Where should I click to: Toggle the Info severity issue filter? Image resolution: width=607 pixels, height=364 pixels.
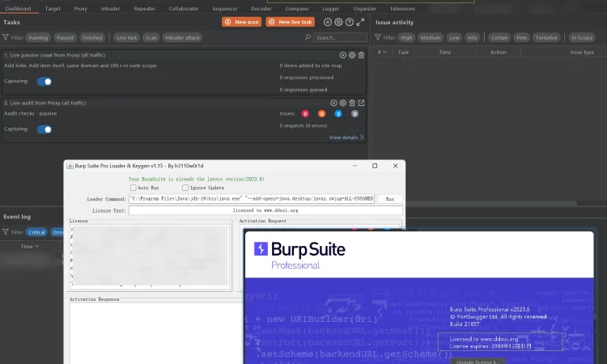473,37
